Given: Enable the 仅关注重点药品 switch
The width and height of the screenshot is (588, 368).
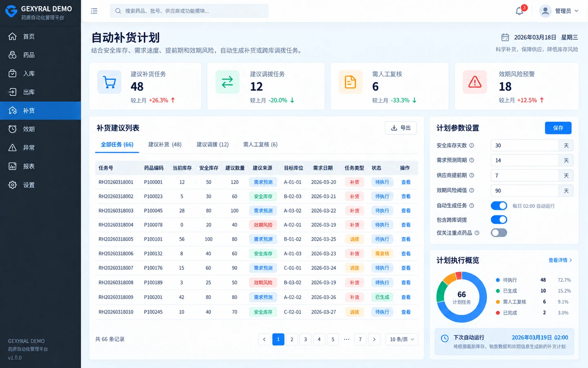Looking at the screenshot, I should 499,233.
